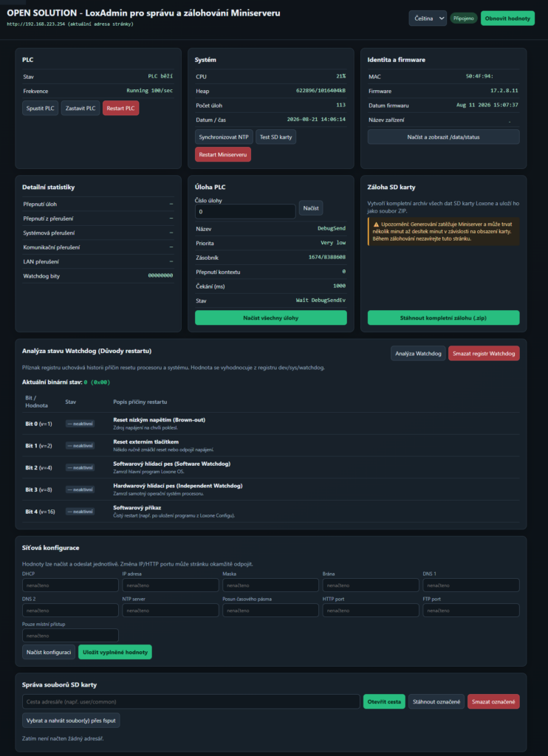Screen dimensions: 548x756
Task: Click the neaktivní badge for Bit 2
Action: point(80,467)
